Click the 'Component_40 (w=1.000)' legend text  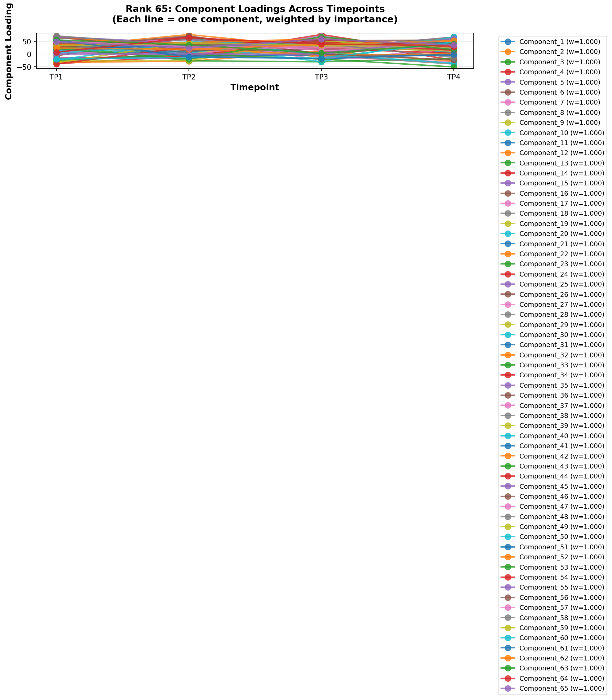(561, 436)
